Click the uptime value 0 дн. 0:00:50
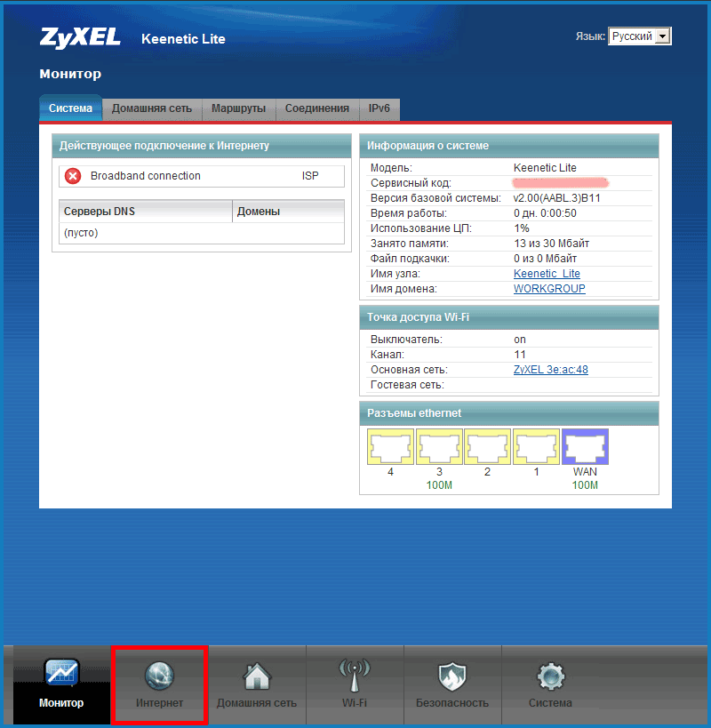The width and height of the screenshot is (711, 728). (x=546, y=213)
